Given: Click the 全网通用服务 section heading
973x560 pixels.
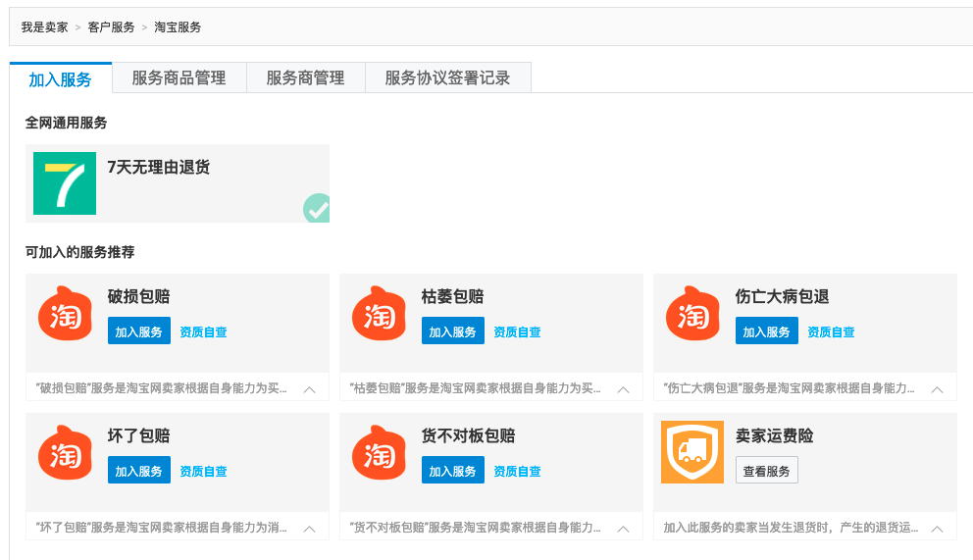Looking at the screenshot, I should pos(67,123).
